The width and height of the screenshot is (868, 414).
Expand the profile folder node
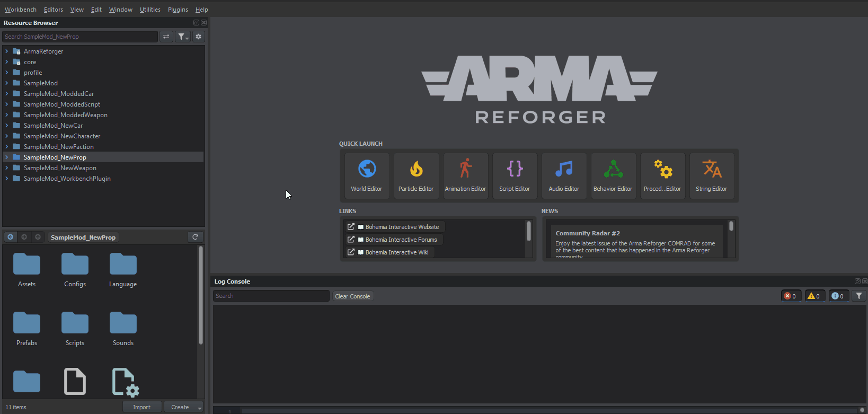tap(6, 73)
